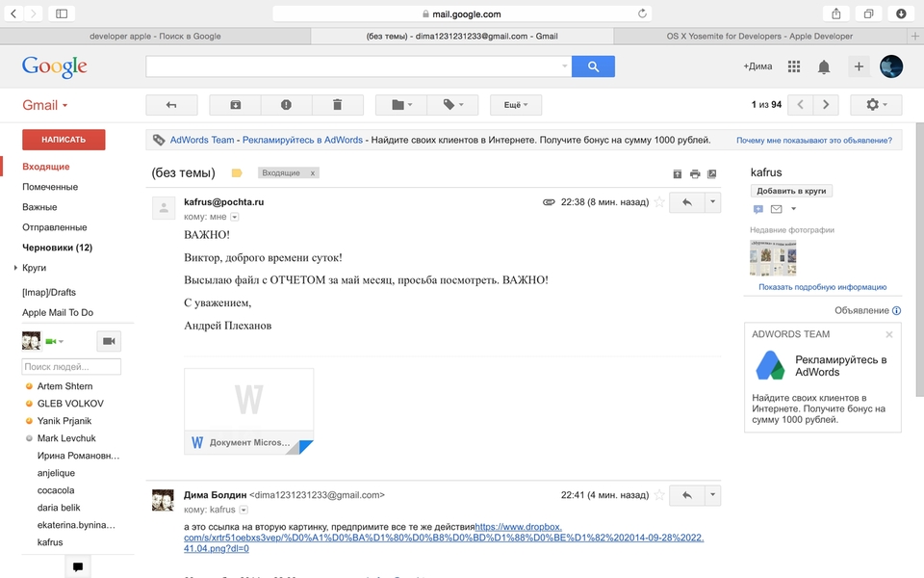Reload the mail.google.com page

[x=642, y=13]
